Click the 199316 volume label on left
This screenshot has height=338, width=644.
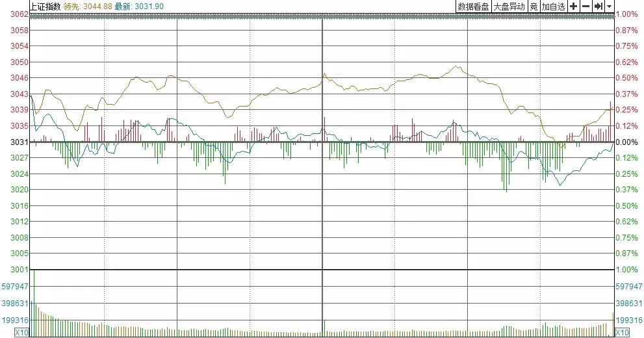pyautogui.click(x=15, y=320)
